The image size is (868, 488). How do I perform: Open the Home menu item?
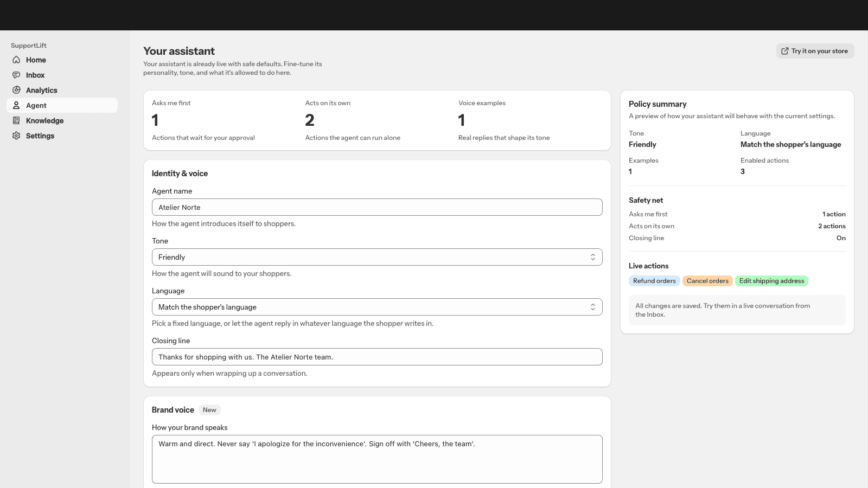(x=62, y=60)
